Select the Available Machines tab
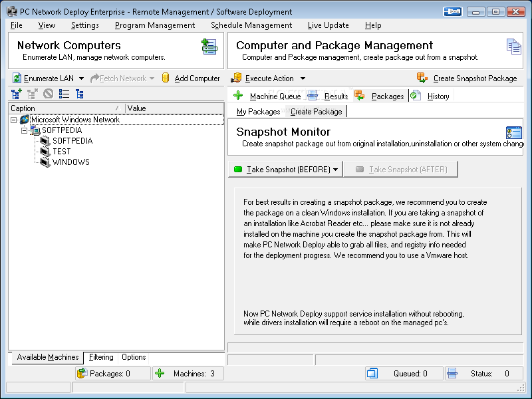The width and height of the screenshot is (532, 399). 47,357
